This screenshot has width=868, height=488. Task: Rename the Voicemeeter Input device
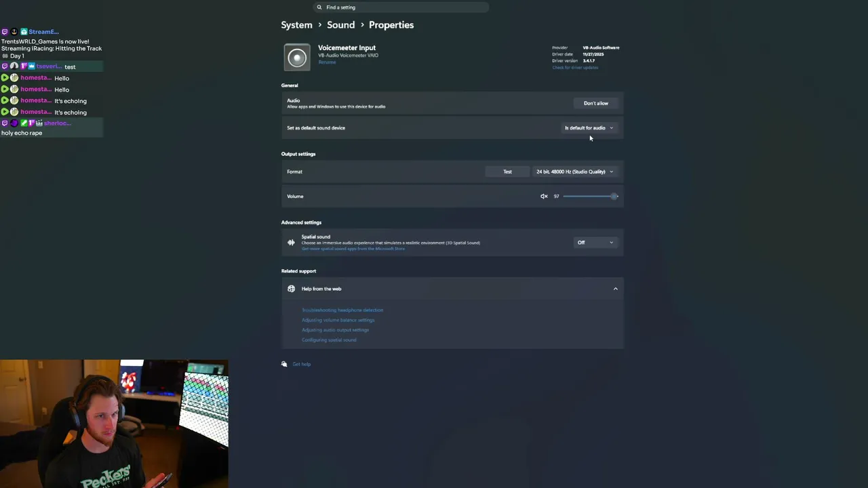pos(327,62)
